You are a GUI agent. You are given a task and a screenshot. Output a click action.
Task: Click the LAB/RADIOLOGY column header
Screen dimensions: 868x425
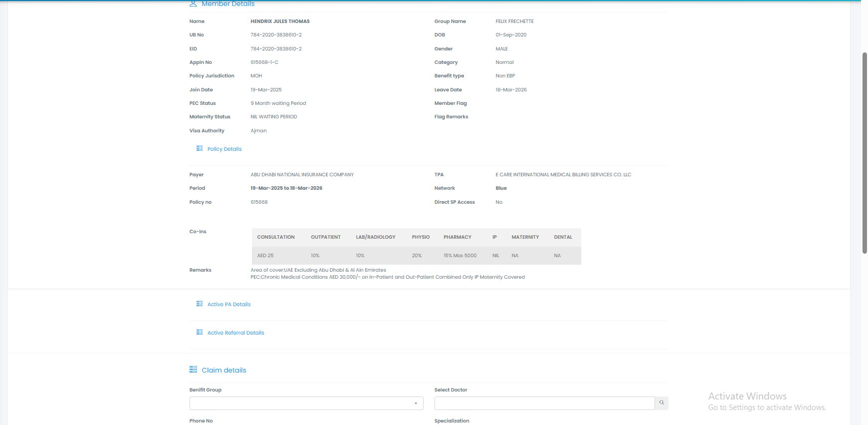[x=375, y=237]
